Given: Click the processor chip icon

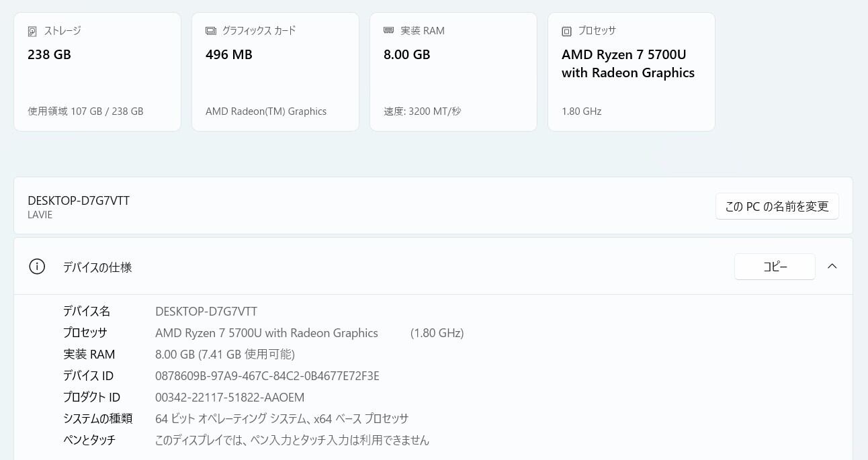Looking at the screenshot, I should pos(566,31).
